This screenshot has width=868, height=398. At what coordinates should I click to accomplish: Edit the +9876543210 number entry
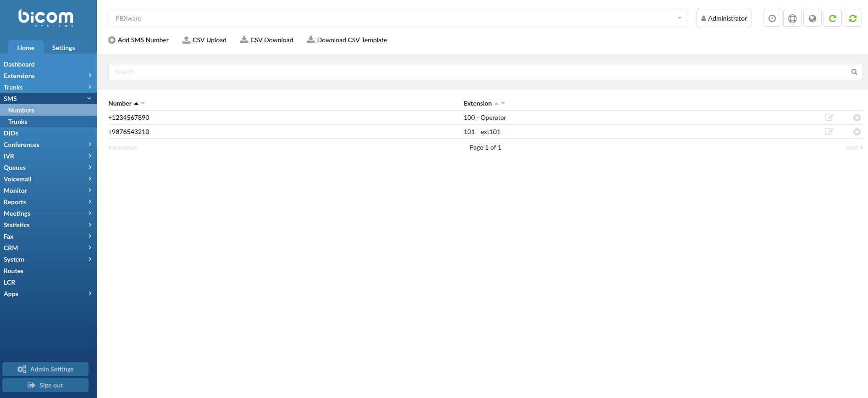click(829, 132)
